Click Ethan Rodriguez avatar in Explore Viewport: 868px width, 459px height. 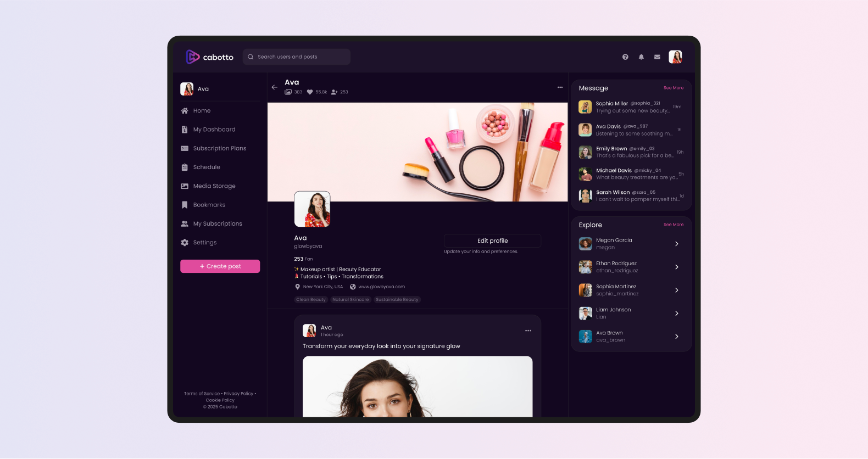[586, 267]
